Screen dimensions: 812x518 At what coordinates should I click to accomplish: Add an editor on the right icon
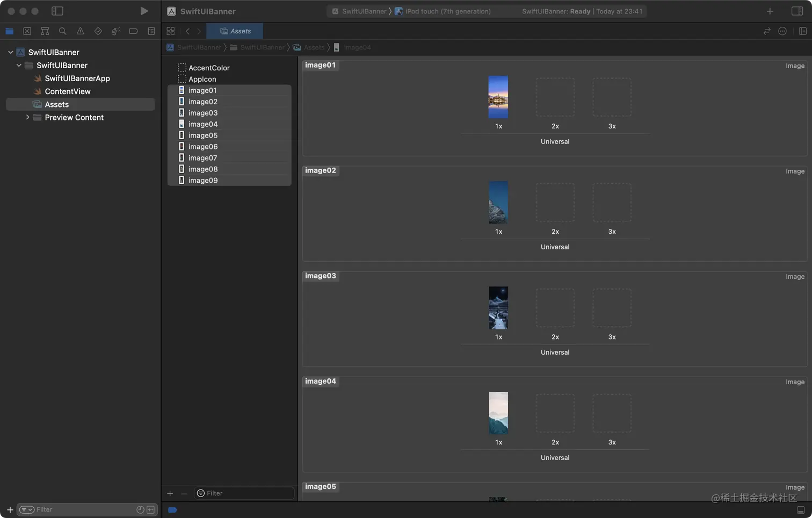pos(803,31)
